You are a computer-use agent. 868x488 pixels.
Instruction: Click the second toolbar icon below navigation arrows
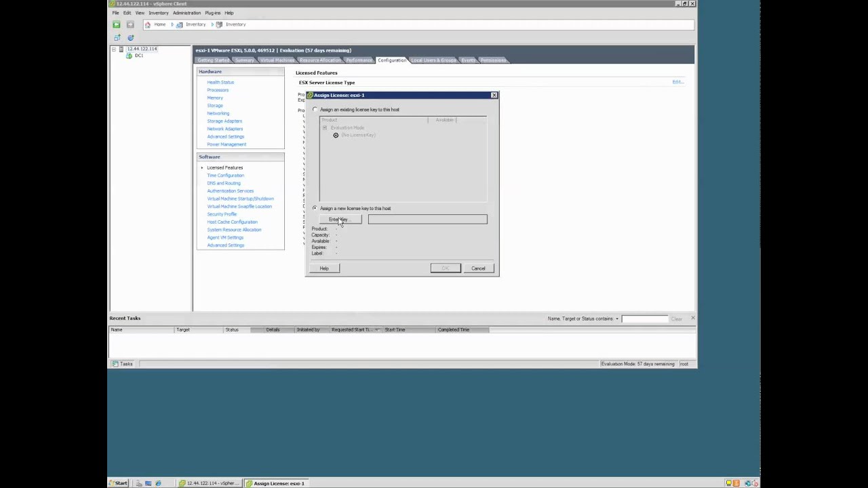click(130, 37)
